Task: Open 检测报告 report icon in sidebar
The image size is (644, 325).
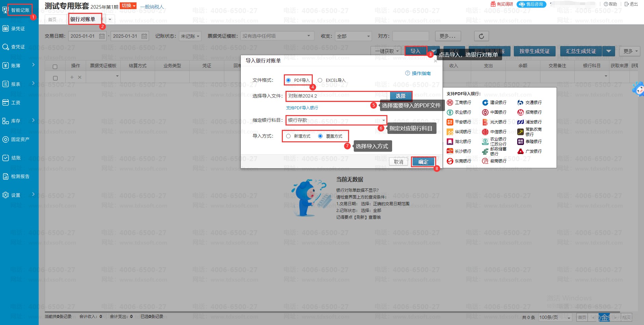Action: (x=6, y=176)
